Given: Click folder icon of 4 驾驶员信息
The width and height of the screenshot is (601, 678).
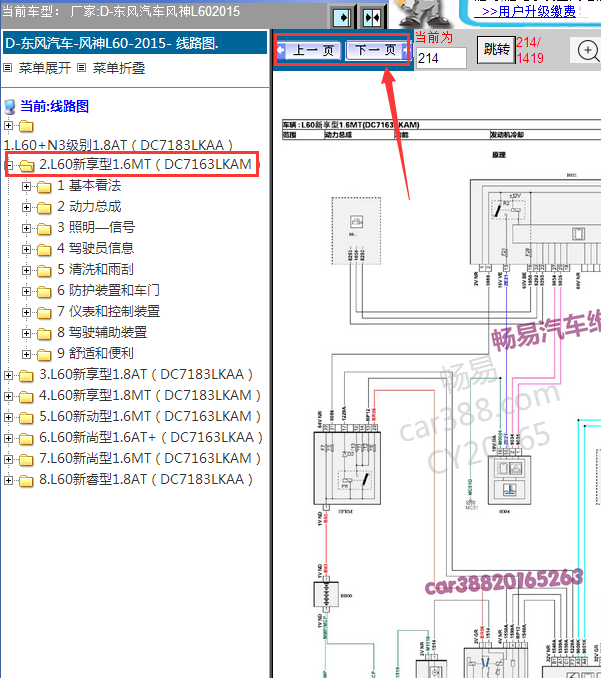Looking at the screenshot, I should pos(44,250).
